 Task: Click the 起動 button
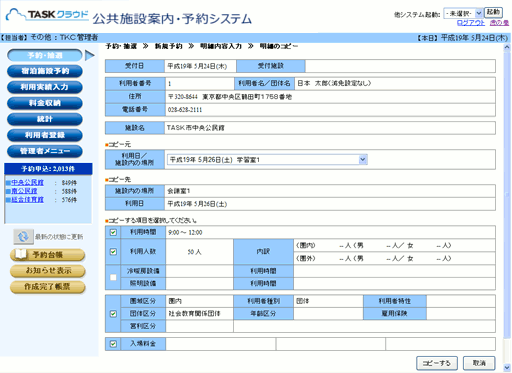pos(493,12)
